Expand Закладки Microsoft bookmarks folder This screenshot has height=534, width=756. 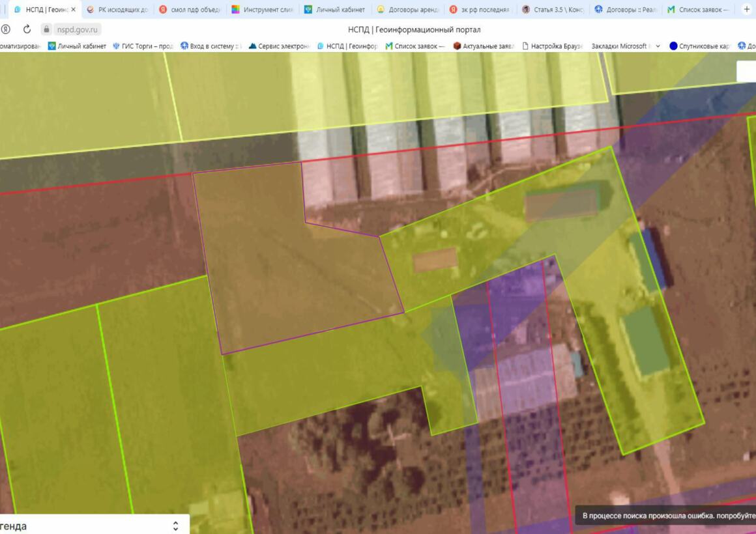coord(658,46)
